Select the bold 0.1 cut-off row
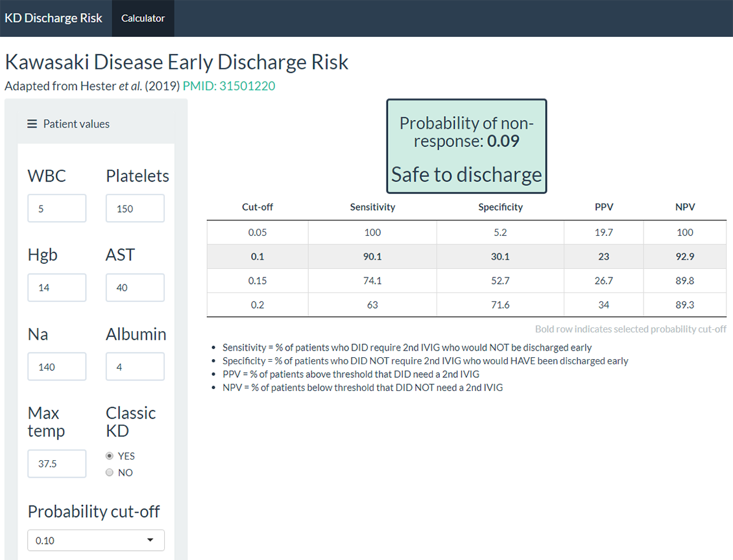Screen dimensions: 733x560 pyautogui.click(x=466, y=257)
